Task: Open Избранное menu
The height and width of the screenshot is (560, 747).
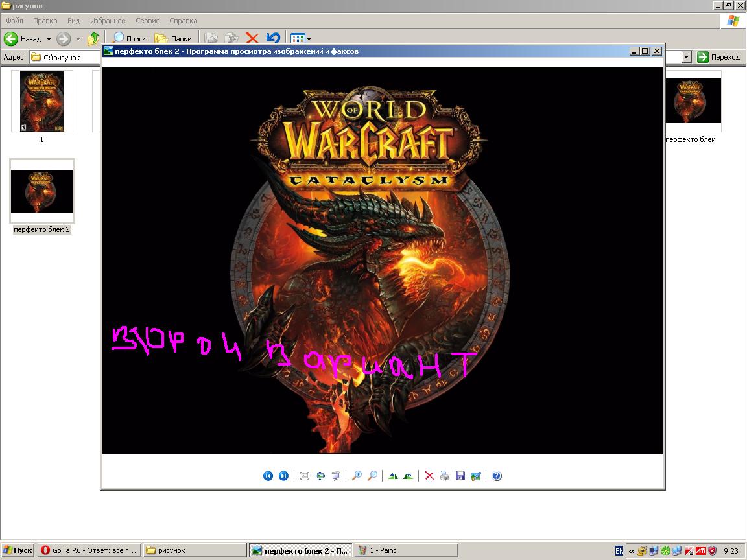Action: [x=108, y=21]
